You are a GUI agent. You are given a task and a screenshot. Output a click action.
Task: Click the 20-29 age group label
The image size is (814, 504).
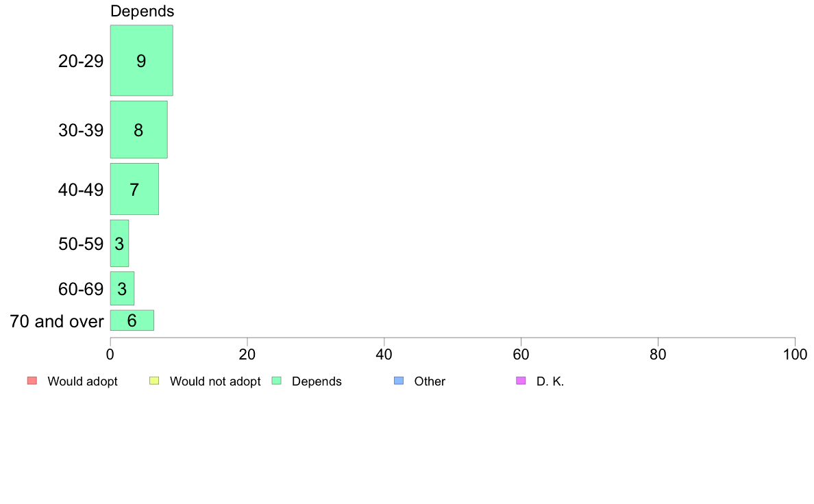(x=81, y=61)
